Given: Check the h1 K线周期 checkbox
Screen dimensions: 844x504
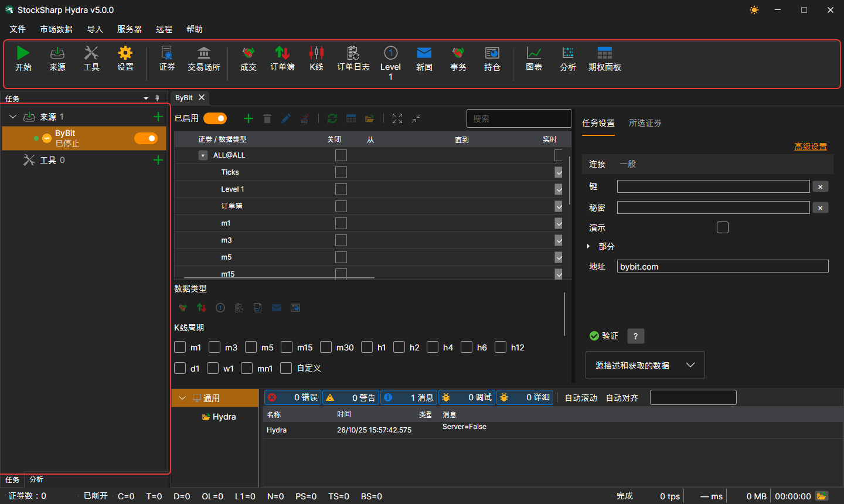Looking at the screenshot, I should tap(367, 347).
